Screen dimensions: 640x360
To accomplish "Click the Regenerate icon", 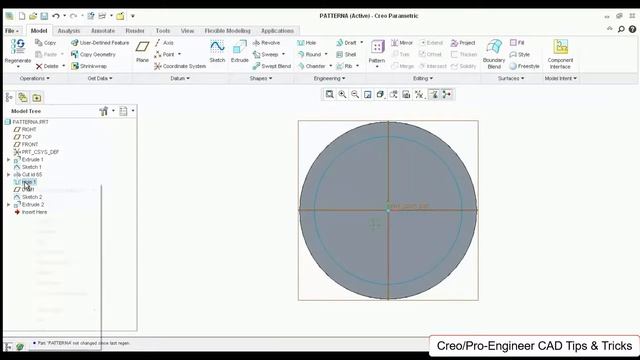I will click(18, 47).
